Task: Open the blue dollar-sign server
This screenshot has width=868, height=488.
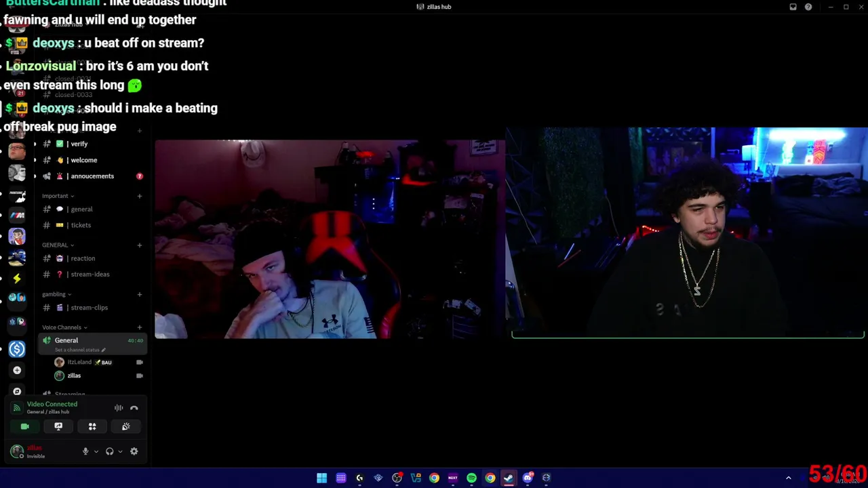Action: (17, 349)
